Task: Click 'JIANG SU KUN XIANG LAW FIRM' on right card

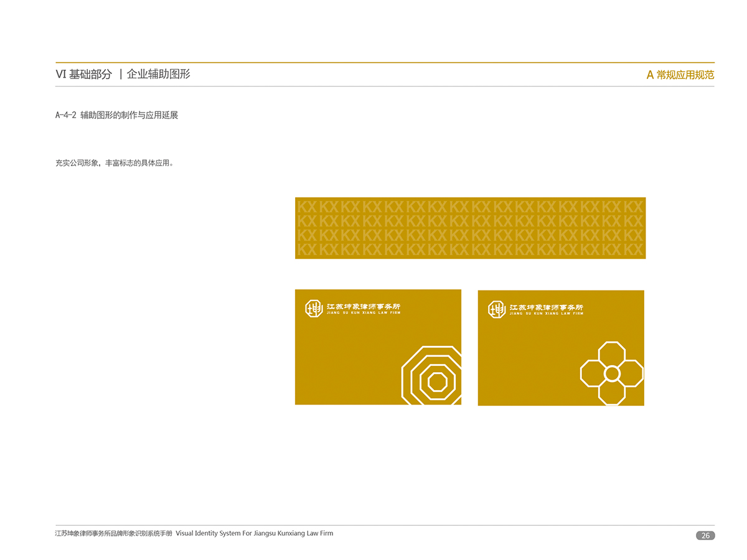Action: pyautogui.click(x=547, y=314)
